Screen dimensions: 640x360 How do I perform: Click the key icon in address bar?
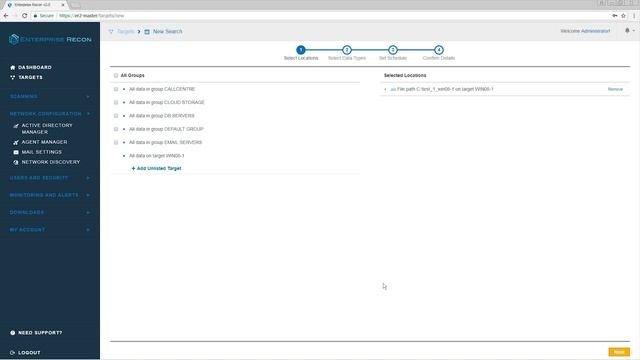click(614, 16)
